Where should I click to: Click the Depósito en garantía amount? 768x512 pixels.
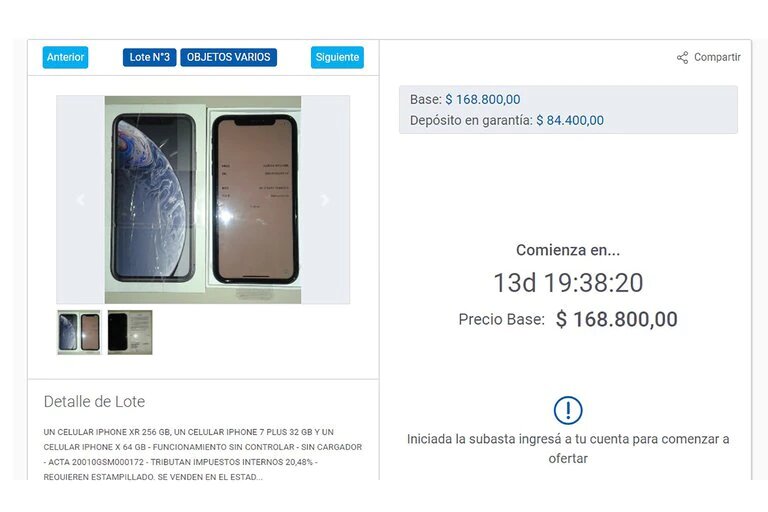pyautogui.click(x=570, y=121)
